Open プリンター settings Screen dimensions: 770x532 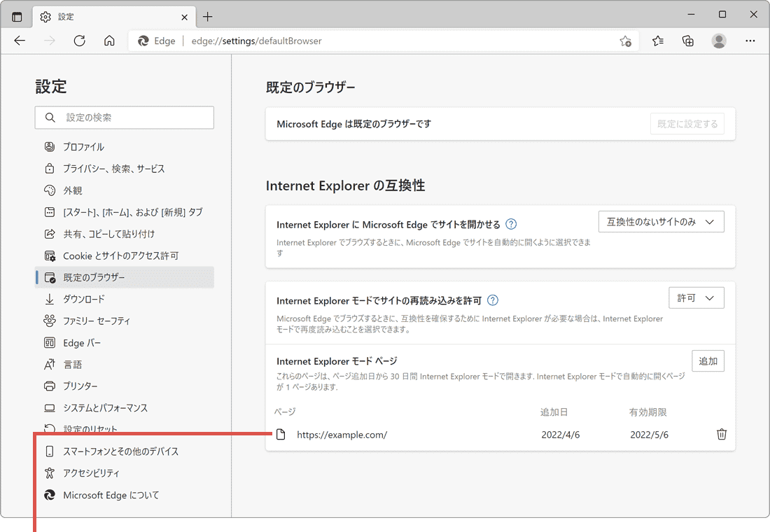coord(125,386)
